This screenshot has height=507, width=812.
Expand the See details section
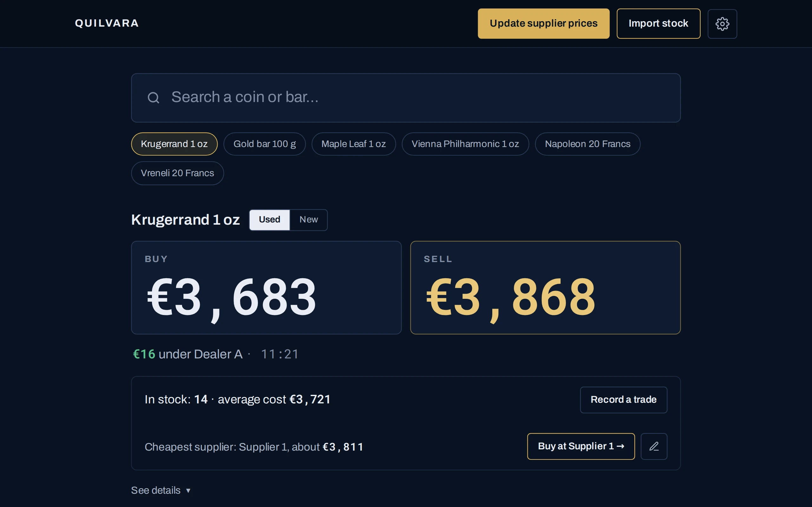(x=161, y=490)
